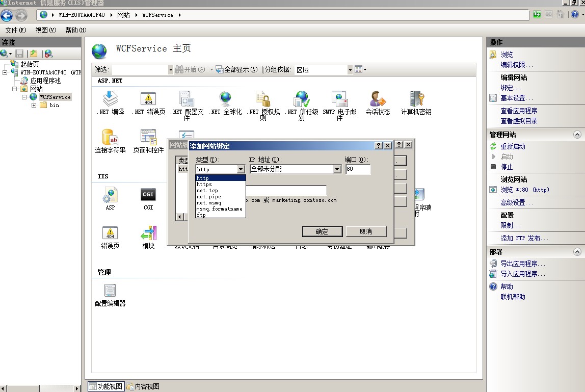Collapse the WIN-EOUTAA4CP40 server node

coord(5,72)
